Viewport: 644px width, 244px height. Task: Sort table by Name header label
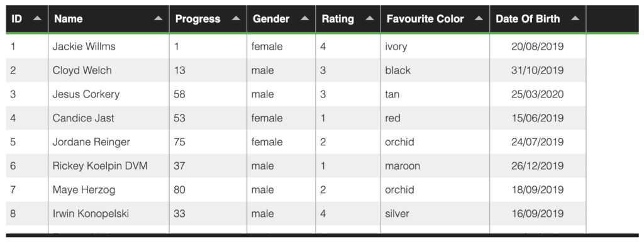68,19
